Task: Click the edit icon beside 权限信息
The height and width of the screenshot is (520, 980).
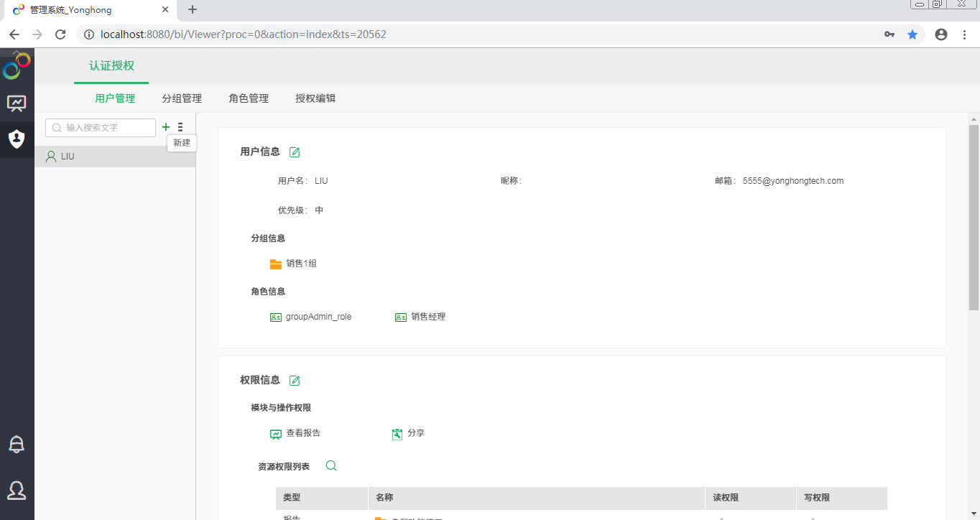Action: [295, 381]
